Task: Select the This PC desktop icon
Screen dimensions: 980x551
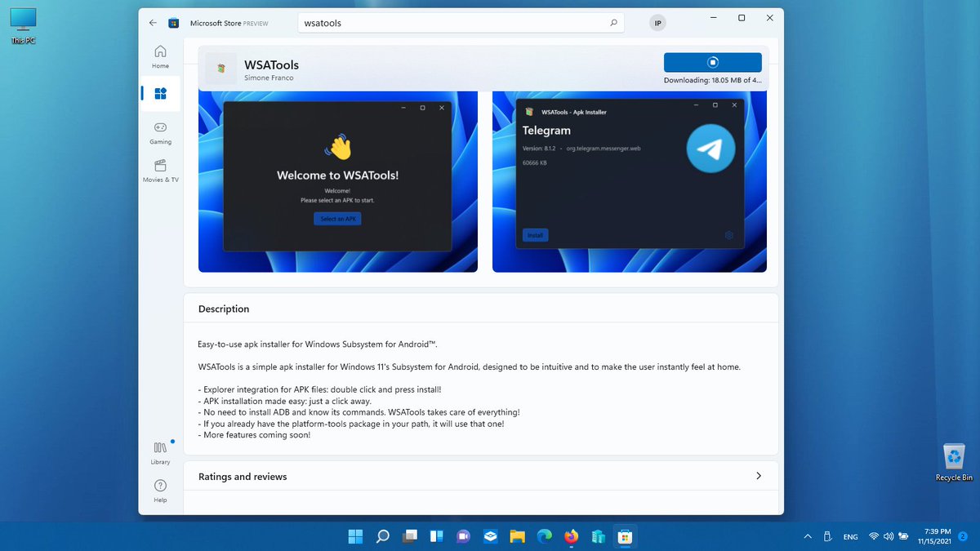Action: coord(23,26)
